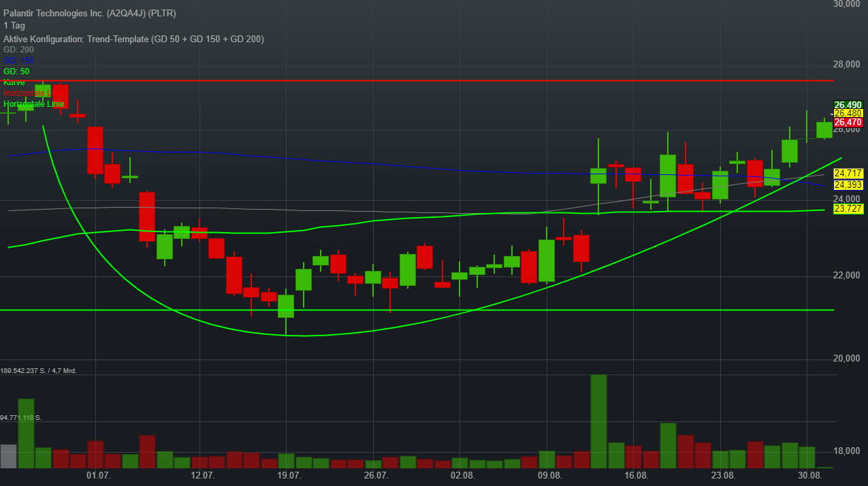The image size is (868, 486).
Task: Click the red 'Horizontale Linie' legend entry
Action: pos(33,93)
